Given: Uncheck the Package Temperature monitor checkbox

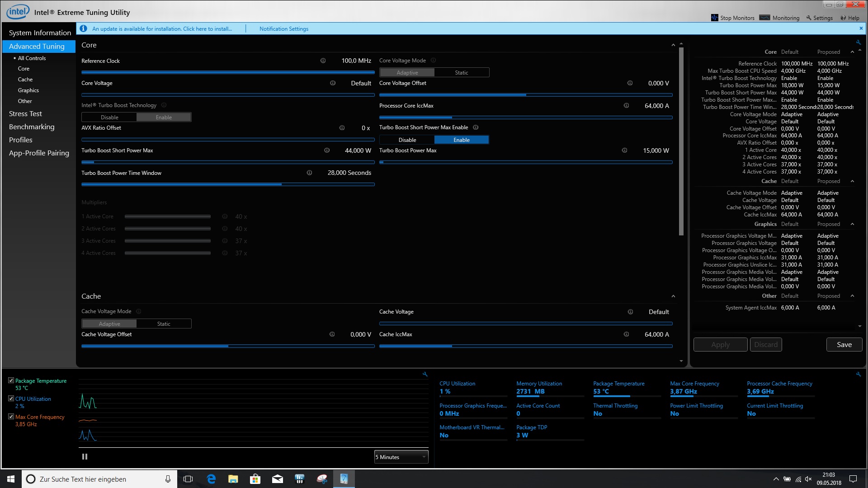Looking at the screenshot, I should pyautogui.click(x=11, y=380).
